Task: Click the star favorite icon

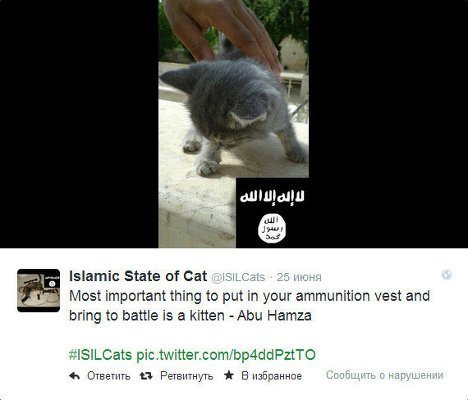Action: [x=229, y=375]
